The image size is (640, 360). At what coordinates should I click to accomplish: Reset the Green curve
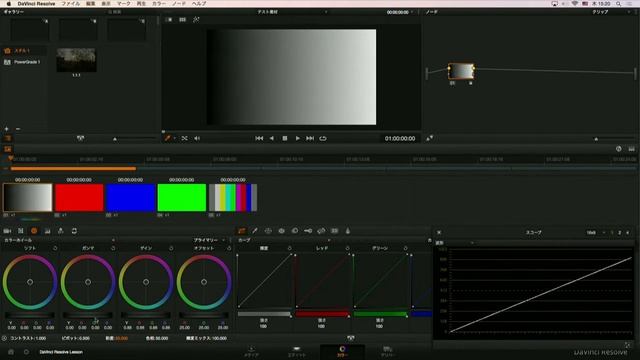[405, 248]
